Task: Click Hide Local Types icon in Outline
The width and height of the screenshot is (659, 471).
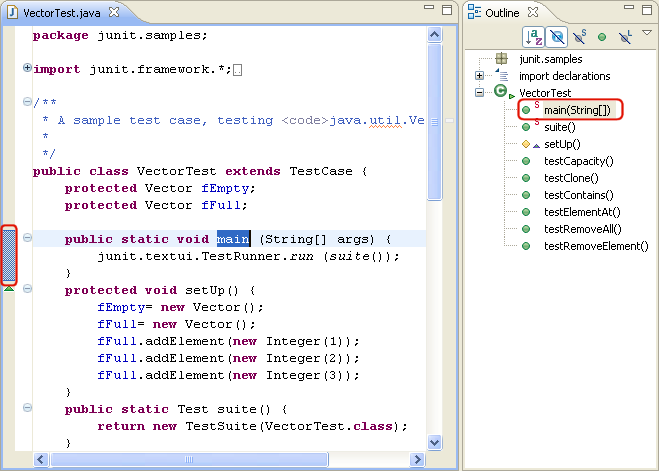Action: (x=624, y=36)
